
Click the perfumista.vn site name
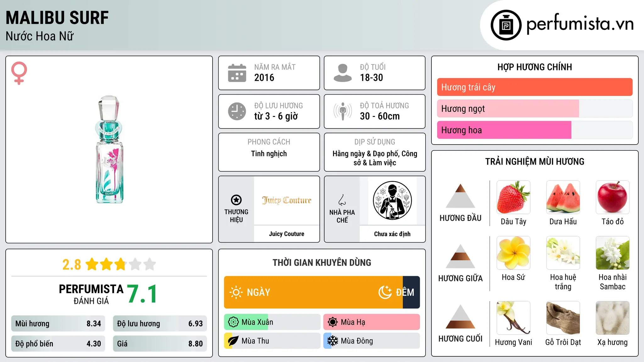pyautogui.click(x=580, y=24)
